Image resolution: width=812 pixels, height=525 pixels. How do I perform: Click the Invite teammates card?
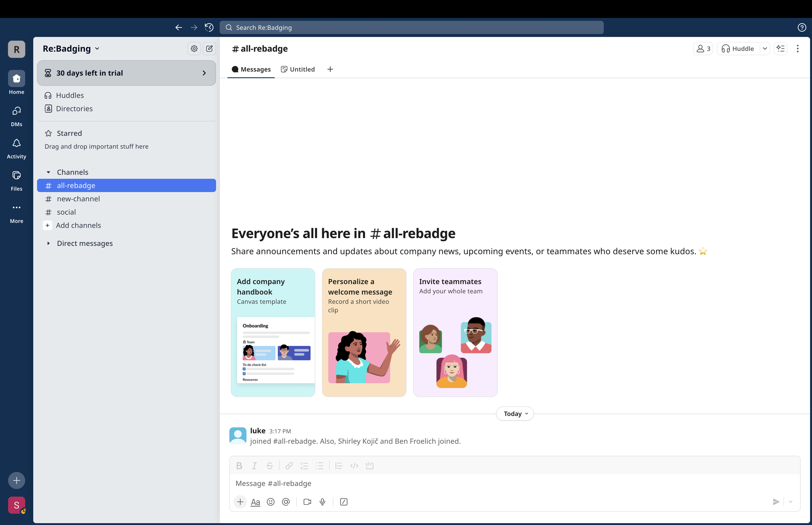(x=455, y=332)
